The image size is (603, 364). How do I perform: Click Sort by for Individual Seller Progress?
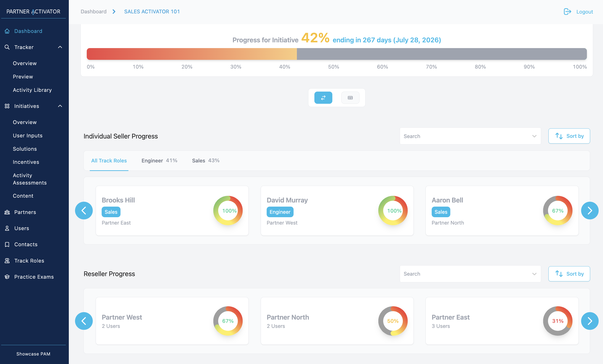tap(569, 136)
